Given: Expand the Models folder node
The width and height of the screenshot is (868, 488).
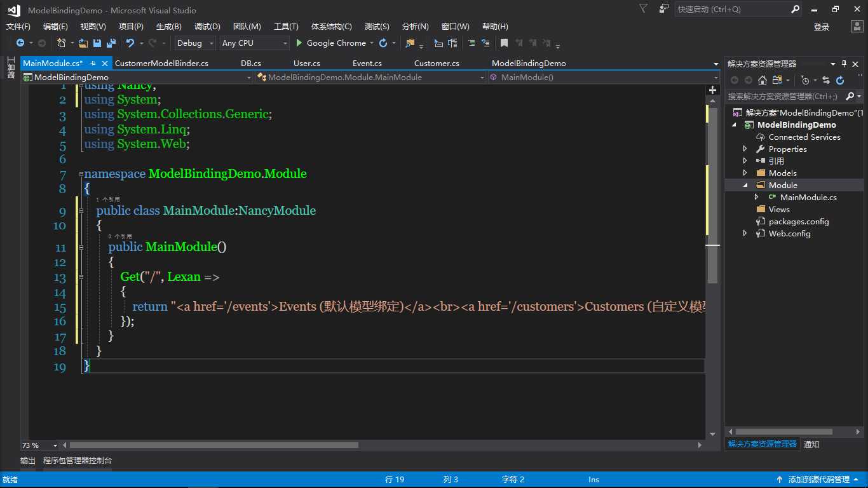Looking at the screenshot, I should click(x=745, y=173).
